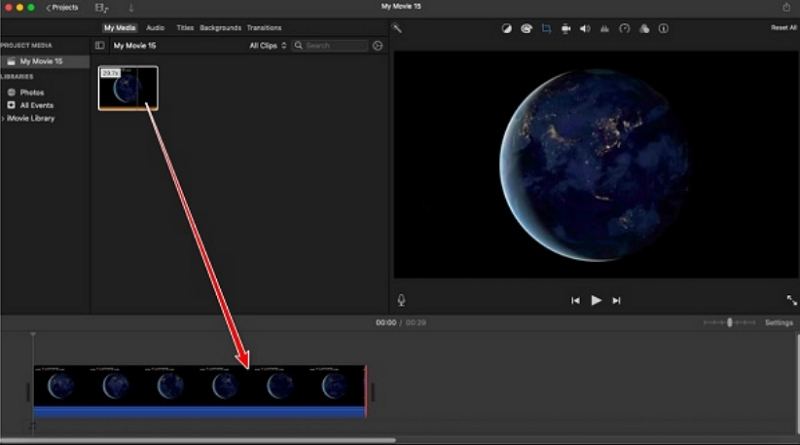Click the timeline zoom slider handle

tap(730, 323)
